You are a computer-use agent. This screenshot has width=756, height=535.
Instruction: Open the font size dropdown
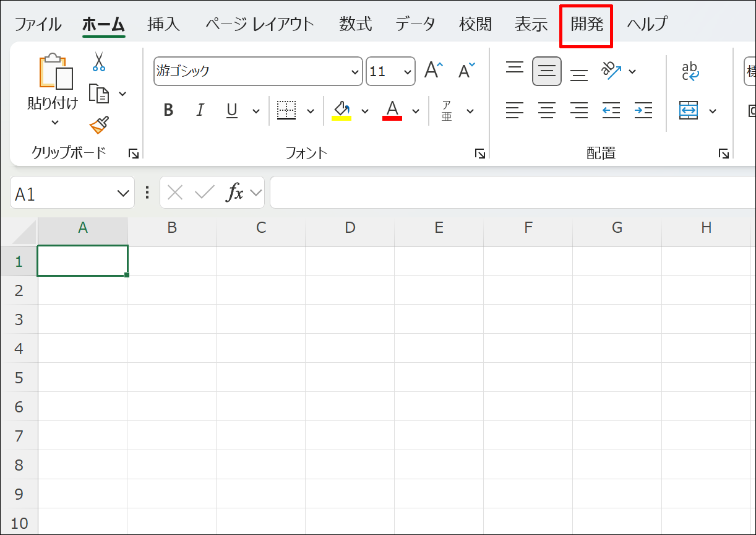(406, 71)
